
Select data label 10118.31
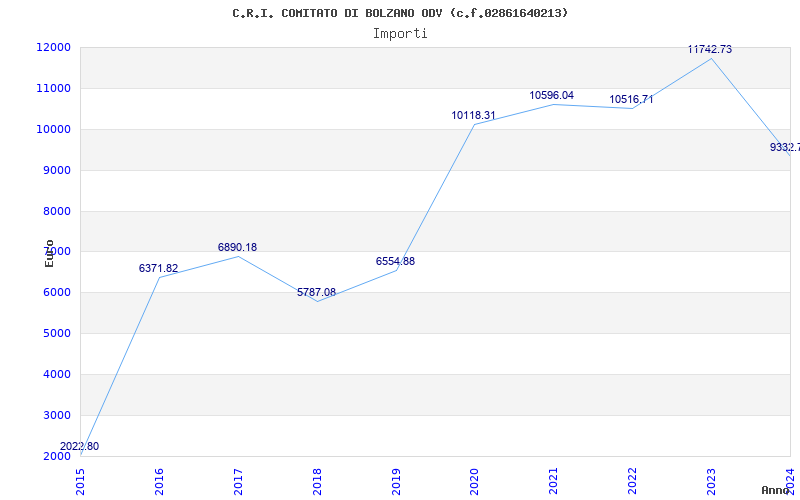click(x=473, y=115)
